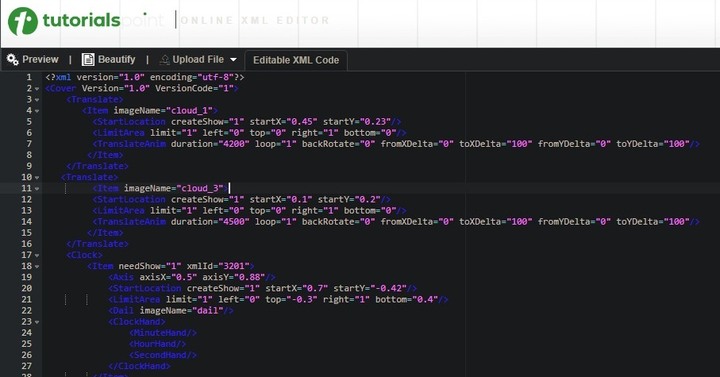Click the HourHand tag
The height and width of the screenshot is (377, 720).
pos(158,343)
